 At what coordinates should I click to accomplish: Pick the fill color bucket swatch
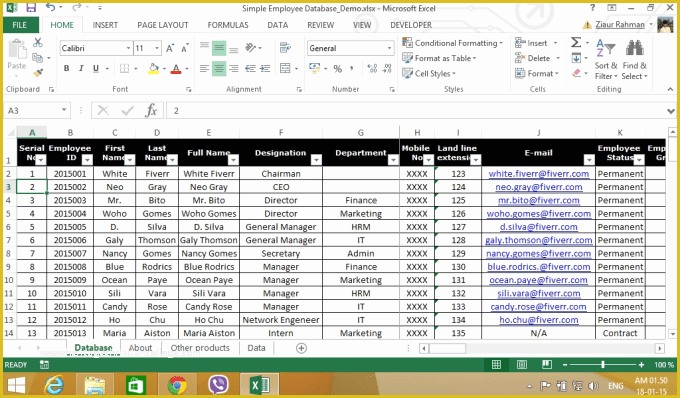(x=153, y=69)
